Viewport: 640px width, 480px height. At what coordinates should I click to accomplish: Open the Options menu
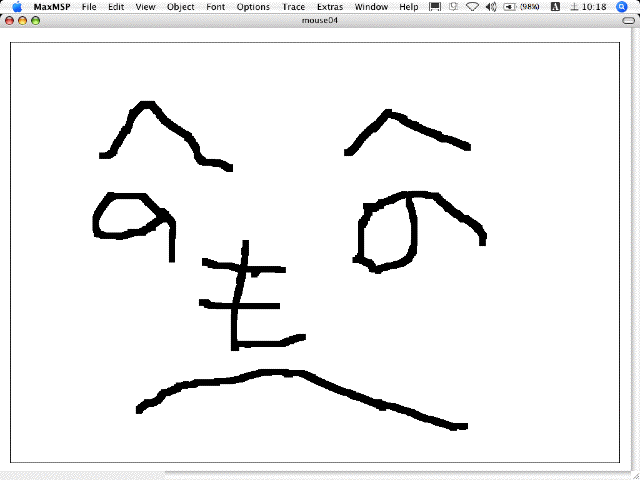pos(253,7)
